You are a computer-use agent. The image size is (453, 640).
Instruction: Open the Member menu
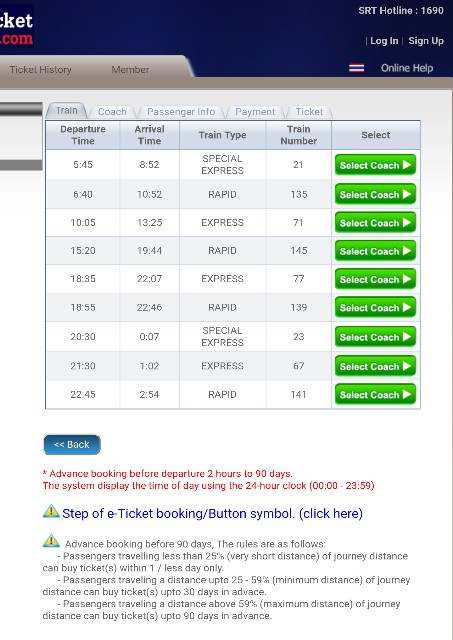130,70
